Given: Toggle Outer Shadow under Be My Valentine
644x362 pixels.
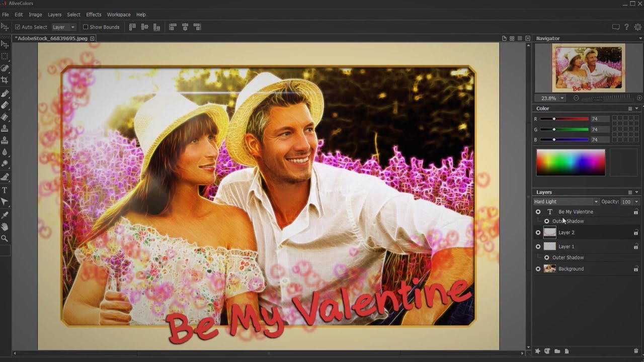Looking at the screenshot, I should [546, 221].
